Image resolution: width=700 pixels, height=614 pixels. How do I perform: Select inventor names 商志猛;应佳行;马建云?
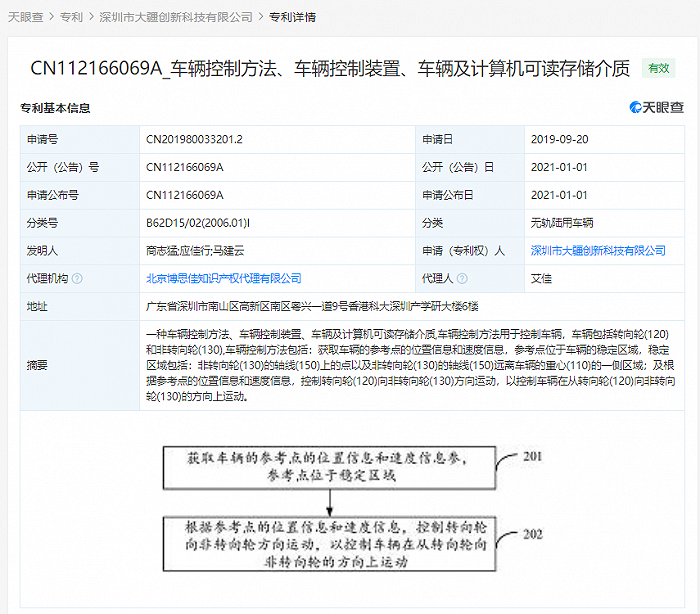click(195, 251)
